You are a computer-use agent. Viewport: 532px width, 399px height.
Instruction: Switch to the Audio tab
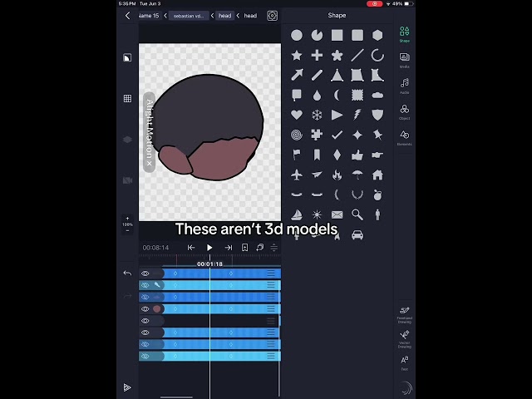[x=404, y=86]
